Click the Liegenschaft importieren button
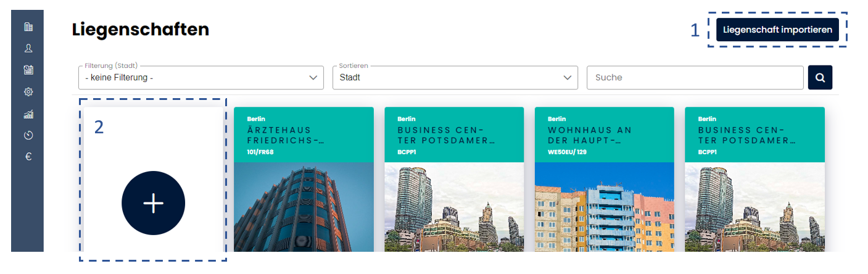 (777, 30)
